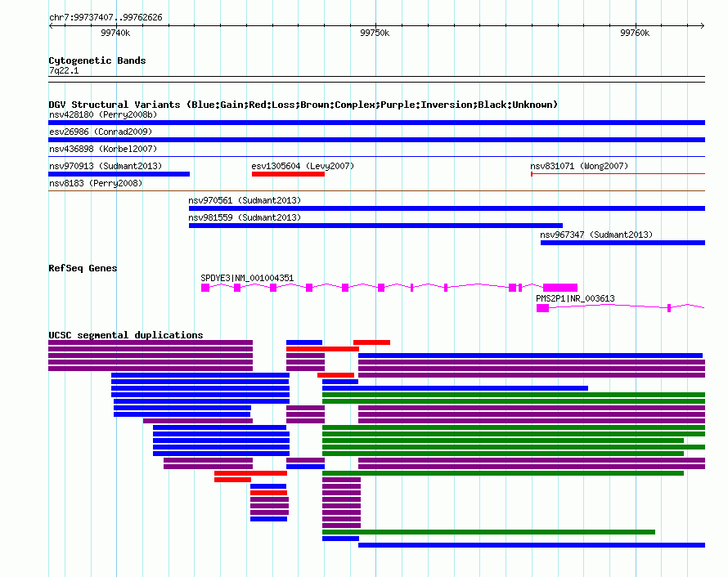Click the 99750k ruler label
The width and height of the screenshot is (728, 577).
(x=375, y=33)
